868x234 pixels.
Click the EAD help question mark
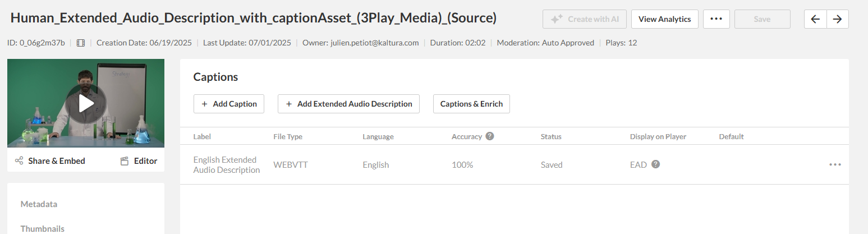click(655, 164)
